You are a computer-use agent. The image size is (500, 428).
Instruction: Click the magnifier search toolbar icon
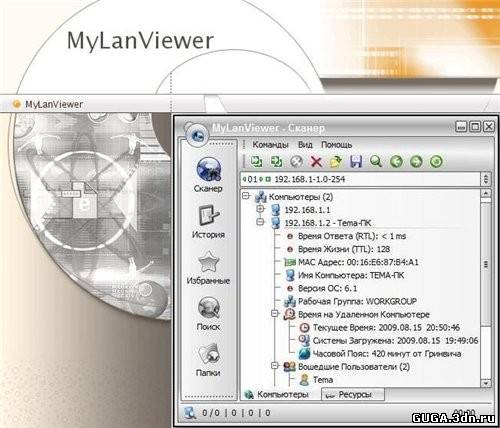[x=376, y=162]
